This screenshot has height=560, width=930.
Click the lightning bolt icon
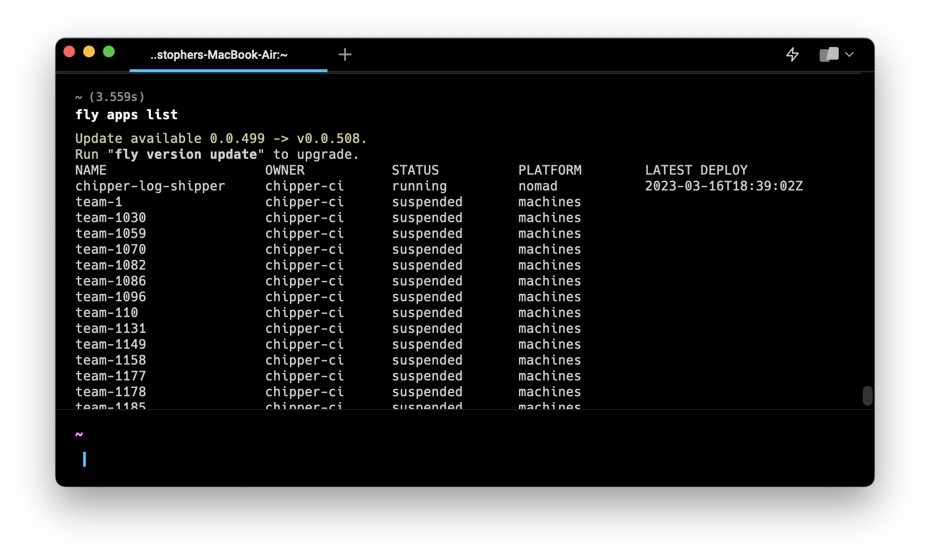click(x=792, y=54)
